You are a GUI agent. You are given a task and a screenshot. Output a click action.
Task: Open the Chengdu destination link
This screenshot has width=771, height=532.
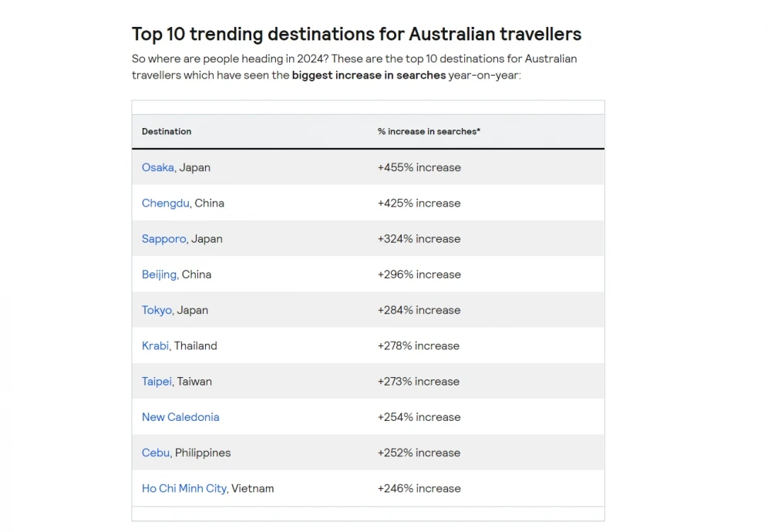tap(165, 203)
